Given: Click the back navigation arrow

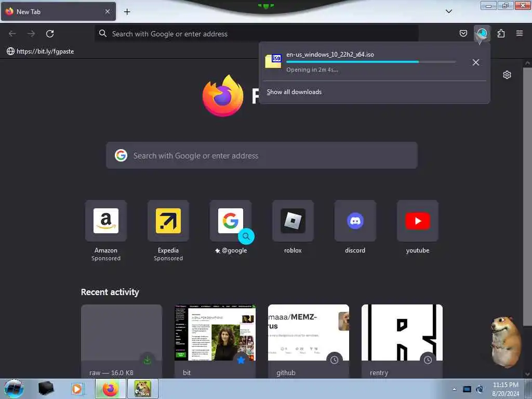Looking at the screenshot, I should point(12,34).
